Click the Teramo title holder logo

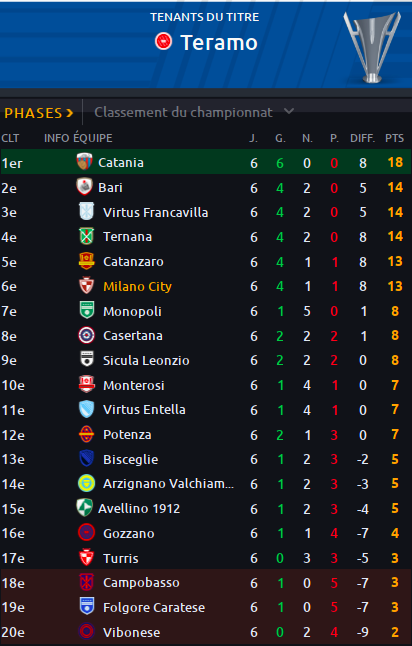tap(163, 42)
